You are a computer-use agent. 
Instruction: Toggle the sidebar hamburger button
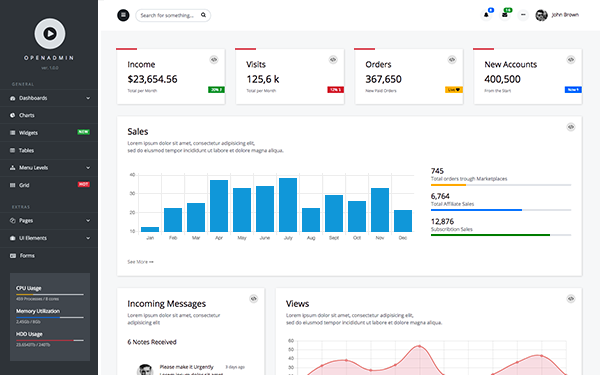click(123, 15)
